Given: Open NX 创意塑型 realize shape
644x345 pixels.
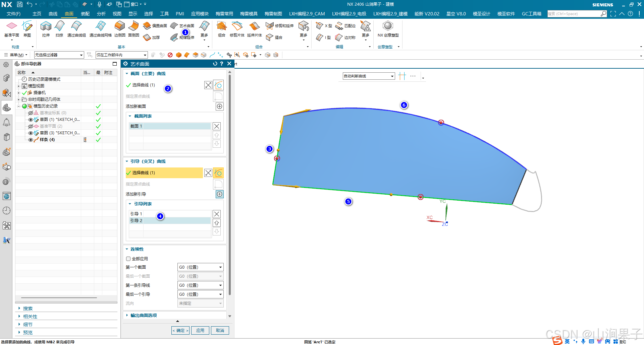Looking at the screenshot, I should pyautogui.click(x=388, y=29).
